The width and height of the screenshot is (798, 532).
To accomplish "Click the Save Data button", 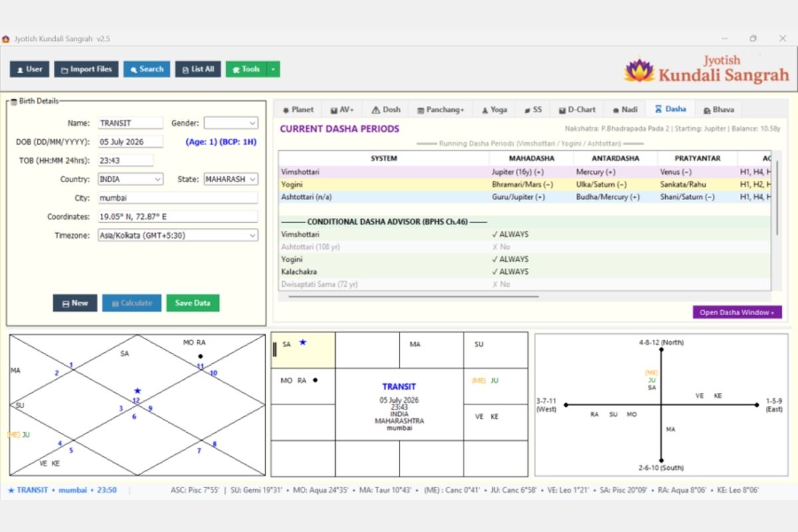I will click(193, 303).
